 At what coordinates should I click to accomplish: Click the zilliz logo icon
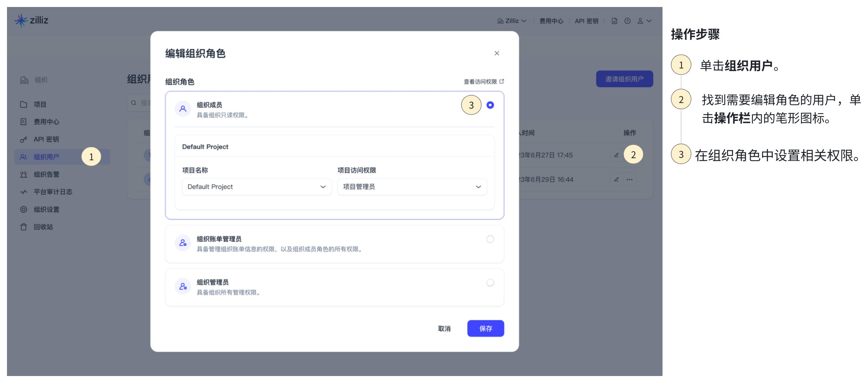click(x=21, y=21)
